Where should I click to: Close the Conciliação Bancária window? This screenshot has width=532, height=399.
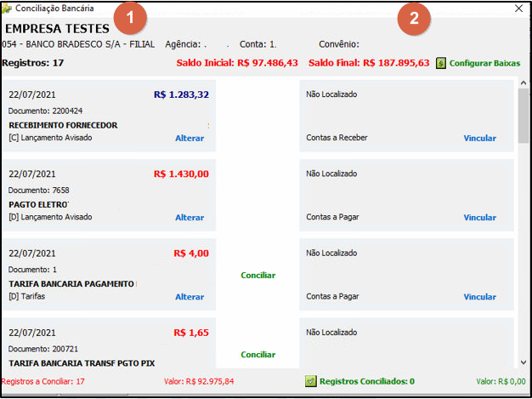[x=518, y=9]
